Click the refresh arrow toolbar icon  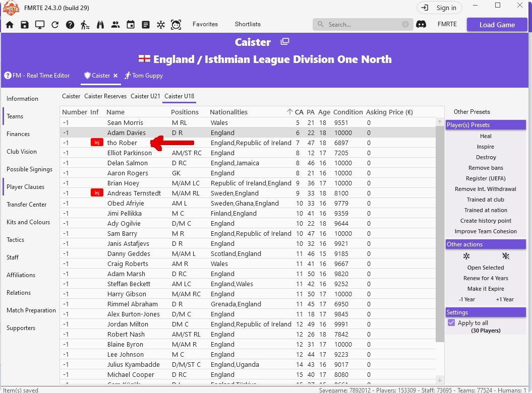point(55,25)
